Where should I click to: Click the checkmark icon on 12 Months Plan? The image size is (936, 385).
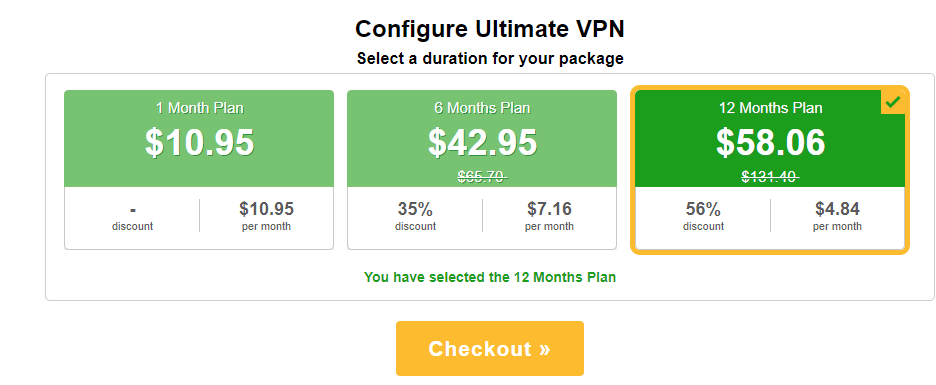(893, 102)
